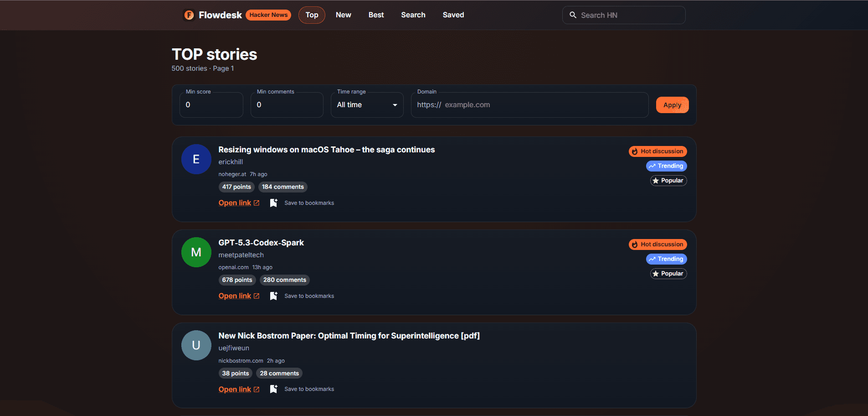The image size is (868, 416).
Task: Click the star icon on the Popular badge
Action: (656, 180)
